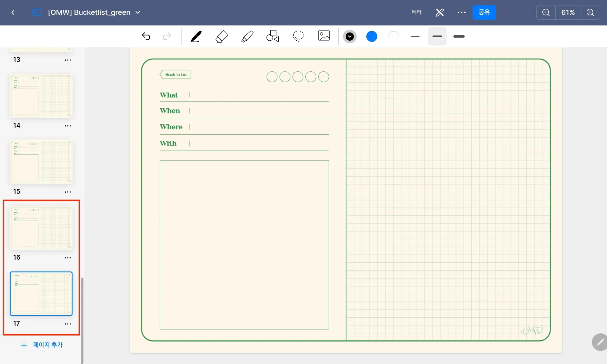Toggle the pen/touch mode crossed icon

[x=439, y=12]
